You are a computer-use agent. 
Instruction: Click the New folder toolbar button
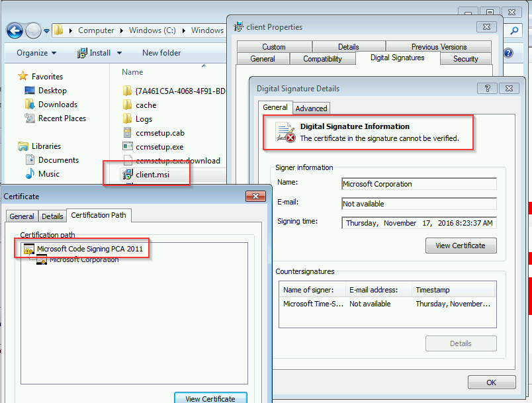[x=162, y=53]
